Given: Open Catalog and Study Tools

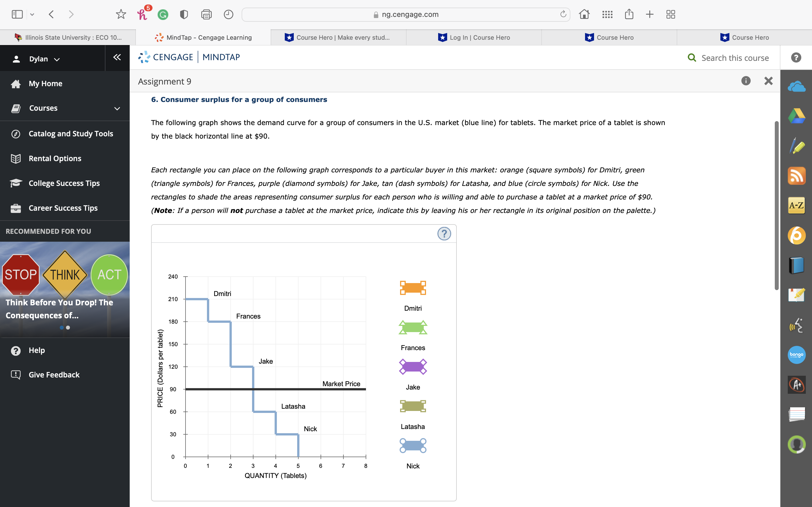Looking at the screenshot, I should 71,134.
